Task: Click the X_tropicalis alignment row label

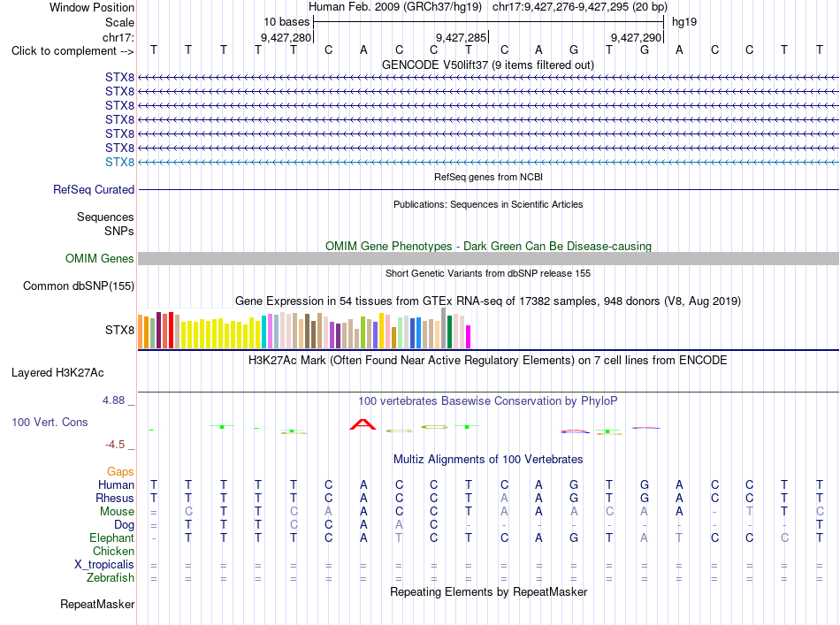Action: pos(104,565)
